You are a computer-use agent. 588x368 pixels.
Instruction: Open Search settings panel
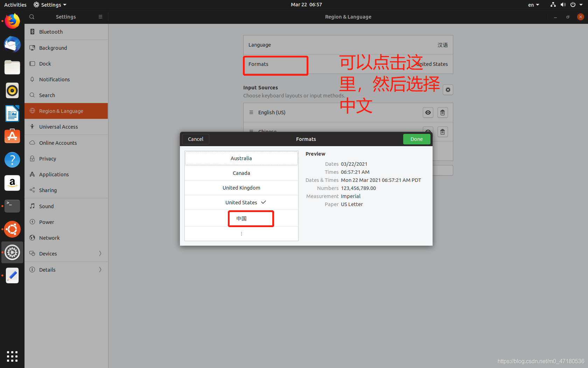66,95
